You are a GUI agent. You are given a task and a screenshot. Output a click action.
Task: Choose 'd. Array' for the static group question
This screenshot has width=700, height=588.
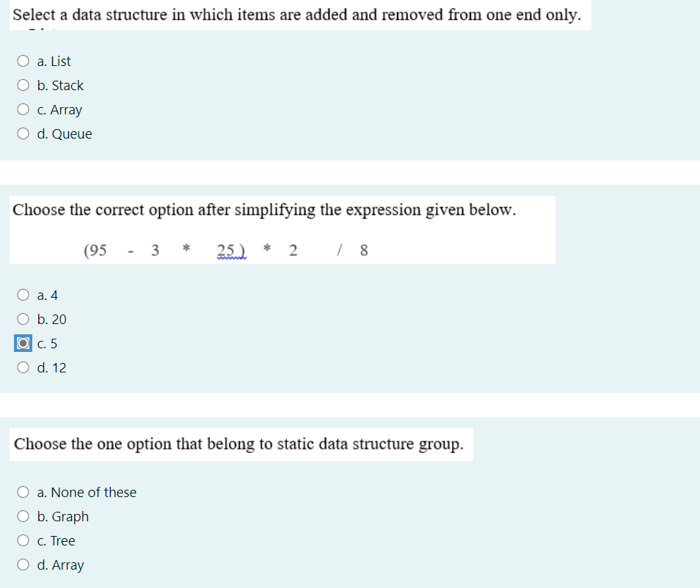pos(23,564)
